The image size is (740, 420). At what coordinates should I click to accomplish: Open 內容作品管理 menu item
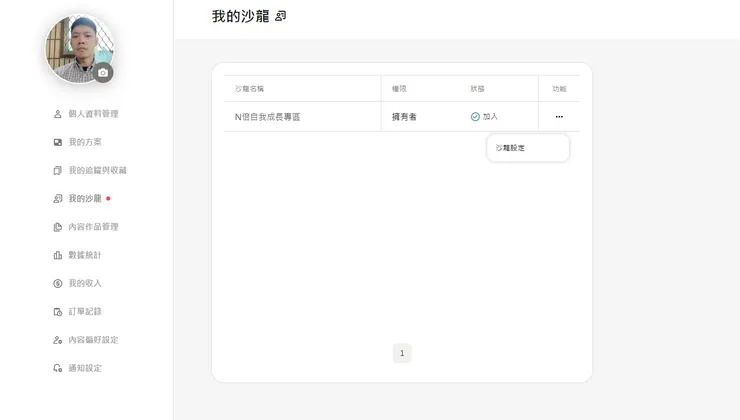[93, 227]
